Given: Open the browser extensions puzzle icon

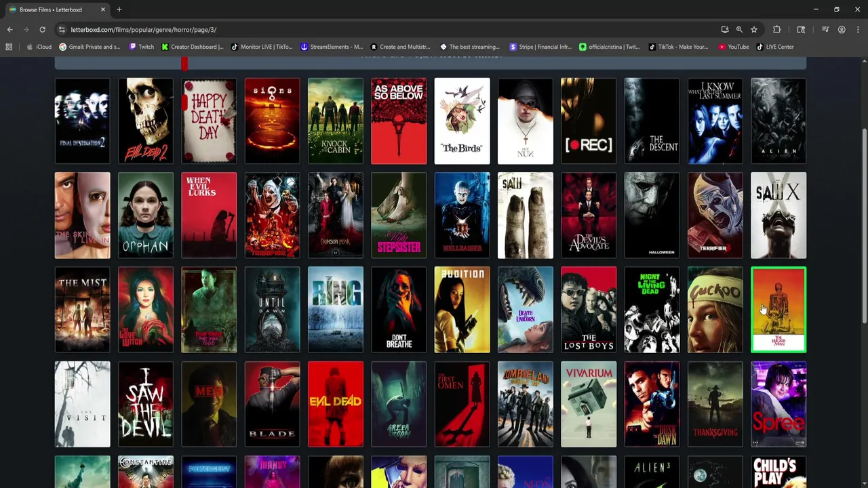Looking at the screenshot, I should [x=777, y=30].
